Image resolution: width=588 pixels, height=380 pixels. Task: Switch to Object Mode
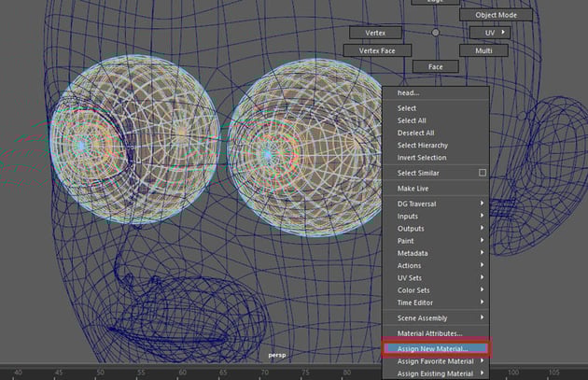[496, 16]
